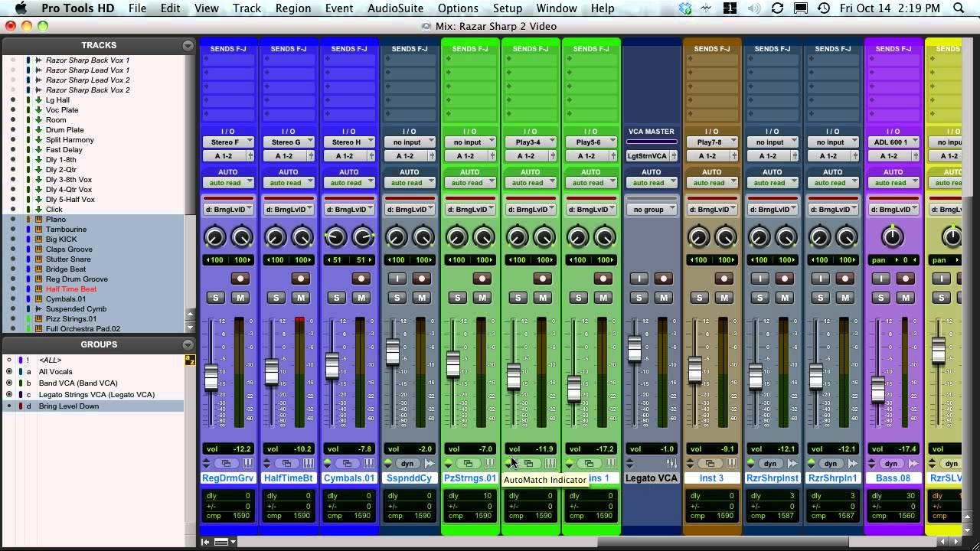
Task: Click the Legato VCA track name button
Action: 652,478
